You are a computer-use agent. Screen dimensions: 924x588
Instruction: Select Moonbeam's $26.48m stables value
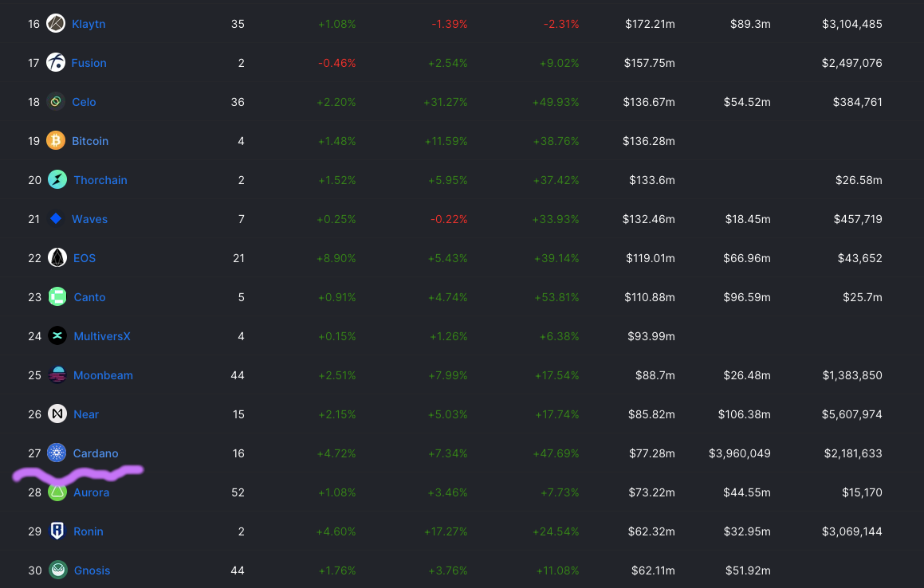(x=747, y=375)
